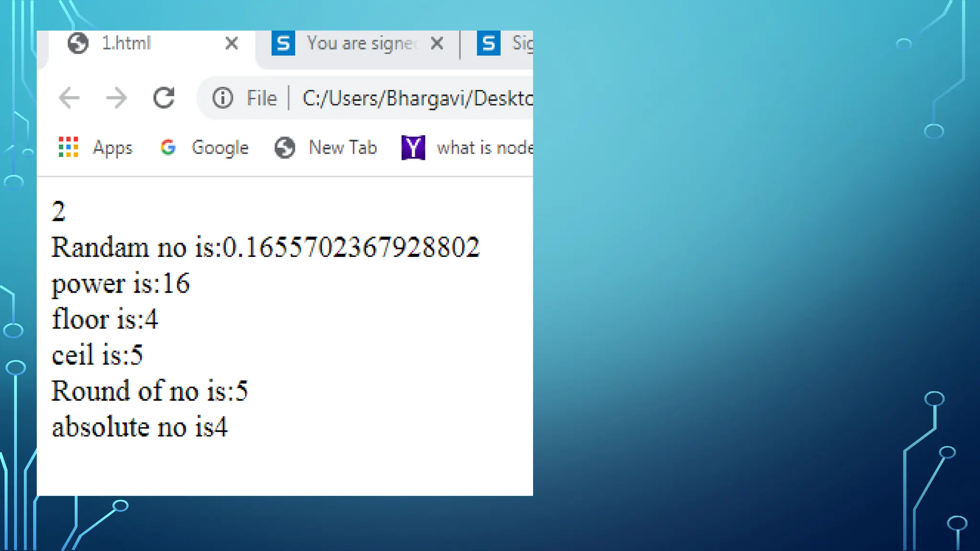This screenshot has height=551, width=980.
Task: Click the 1.html tab globe favicon
Action: tap(78, 44)
